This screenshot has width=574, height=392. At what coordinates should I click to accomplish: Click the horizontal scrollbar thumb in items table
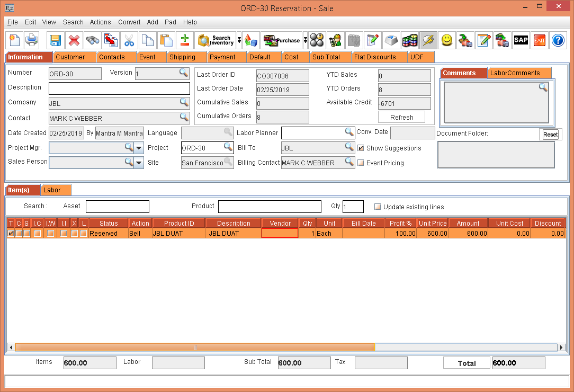click(195, 347)
